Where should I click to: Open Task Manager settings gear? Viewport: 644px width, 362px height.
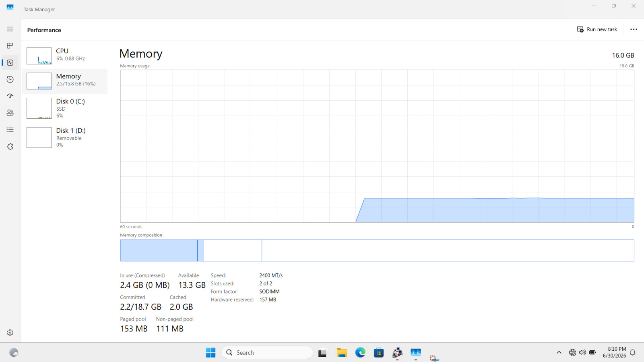[x=10, y=333]
